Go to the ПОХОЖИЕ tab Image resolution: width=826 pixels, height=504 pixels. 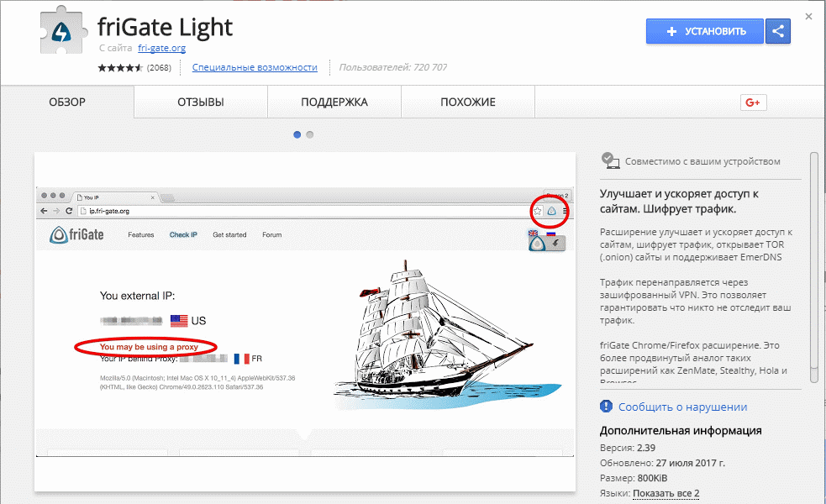(x=468, y=102)
